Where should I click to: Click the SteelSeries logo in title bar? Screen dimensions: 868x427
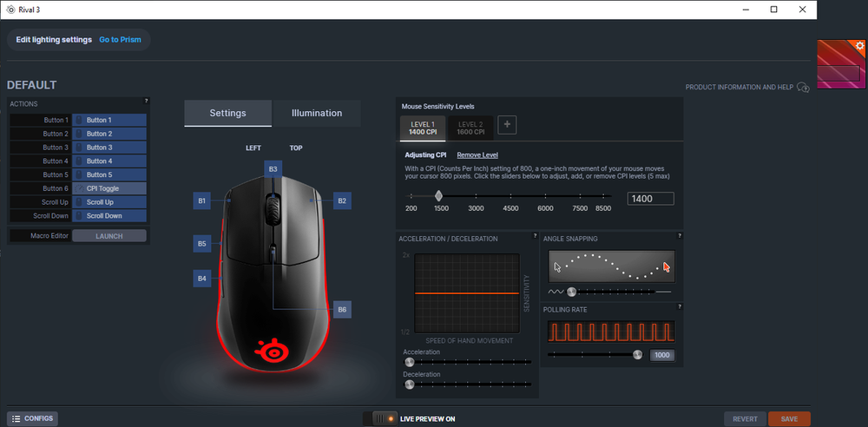tap(10, 10)
